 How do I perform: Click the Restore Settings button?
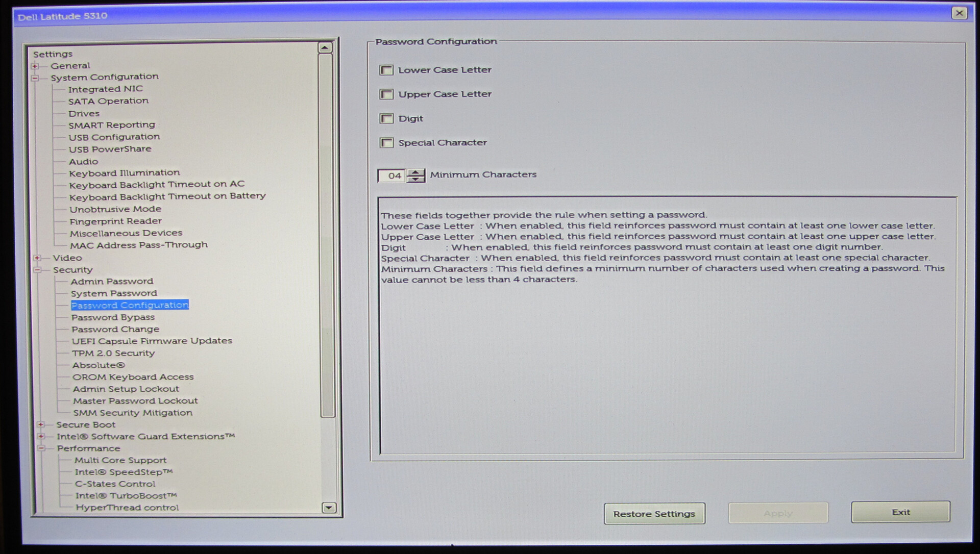click(654, 514)
